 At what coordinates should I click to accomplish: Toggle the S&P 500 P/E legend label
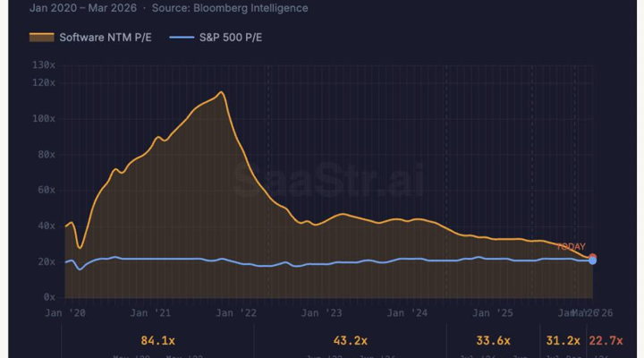(x=231, y=38)
